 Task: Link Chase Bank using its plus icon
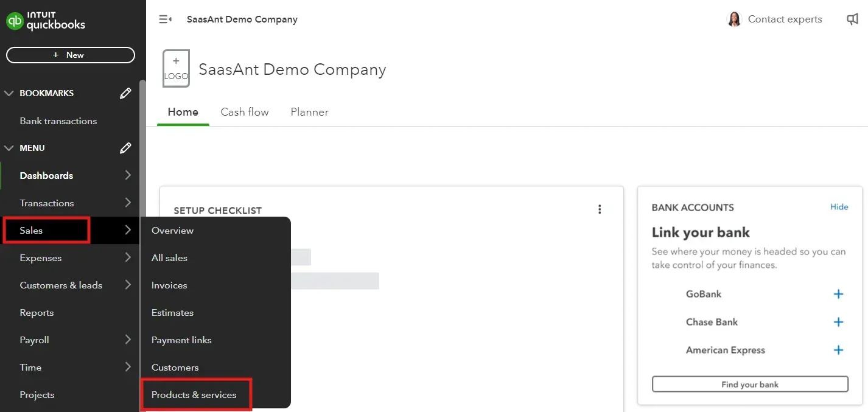(x=838, y=322)
